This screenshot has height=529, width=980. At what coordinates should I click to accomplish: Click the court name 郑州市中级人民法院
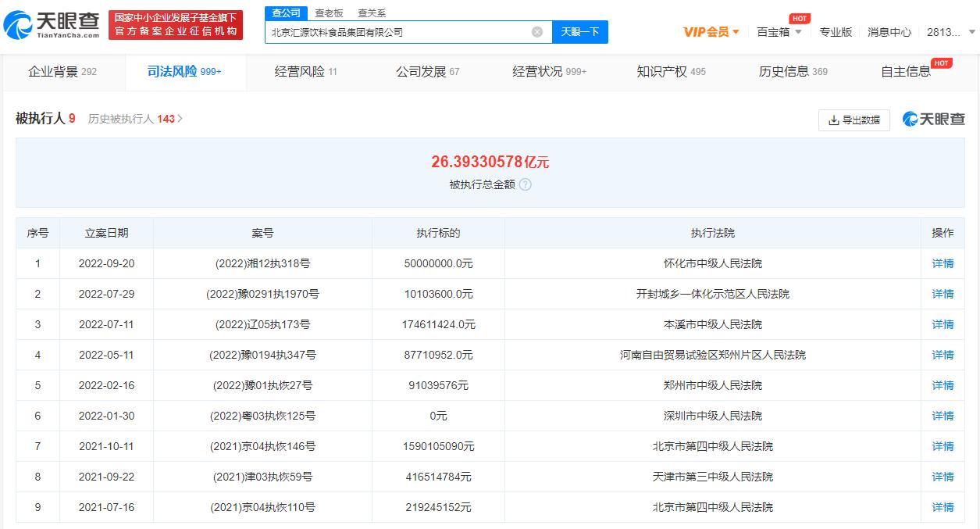coord(713,385)
